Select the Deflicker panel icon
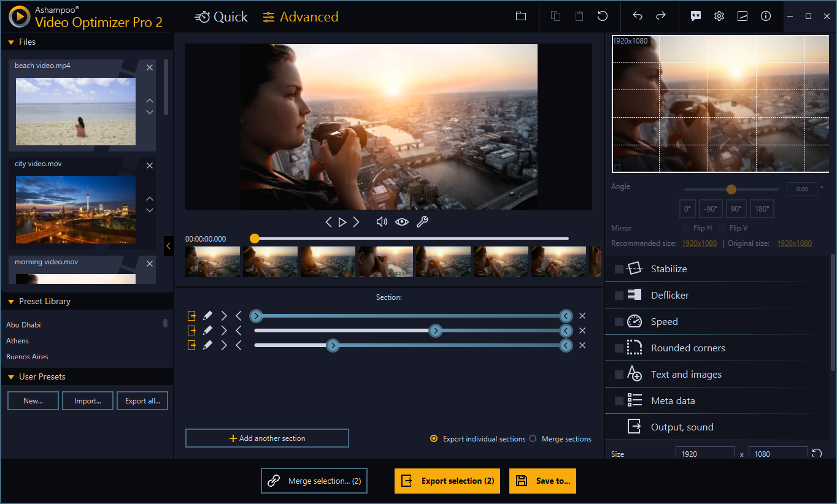Screen dimensions: 837x504 click(633, 295)
